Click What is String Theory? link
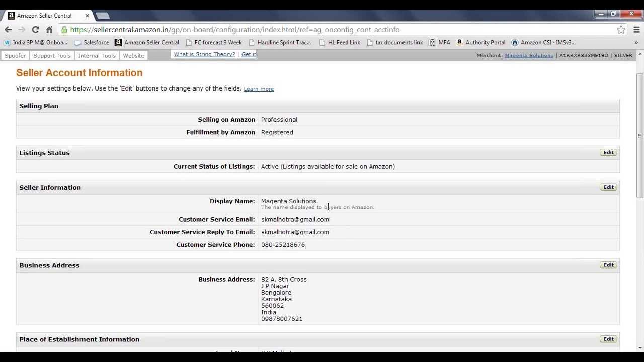 (204, 54)
